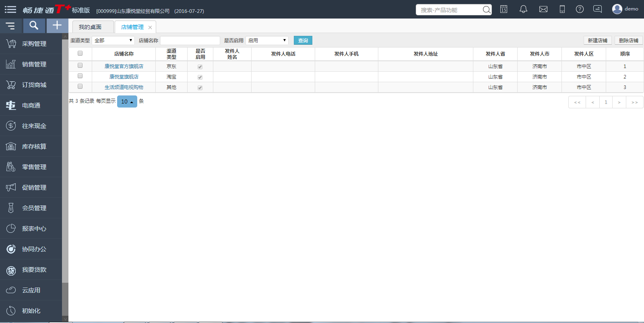
Task: Open the mobile phone icon
Action: pyautogui.click(x=562, y=9)
